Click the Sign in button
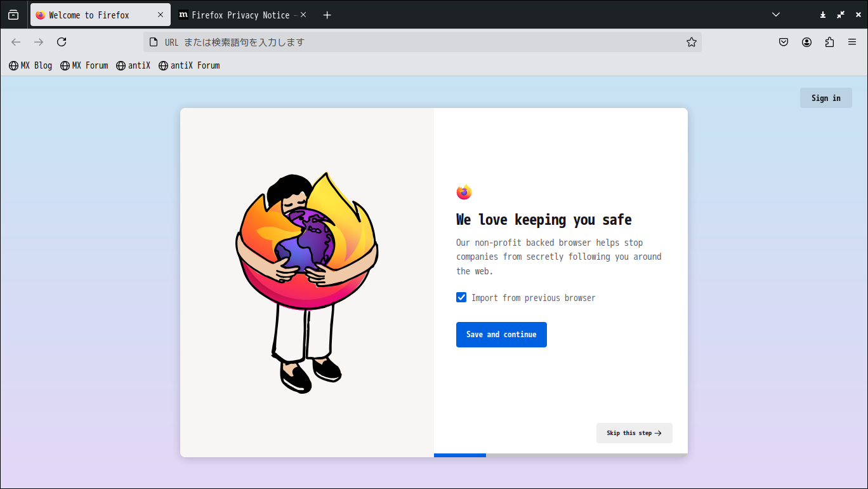The image size is (868, 489). [825, 98]
